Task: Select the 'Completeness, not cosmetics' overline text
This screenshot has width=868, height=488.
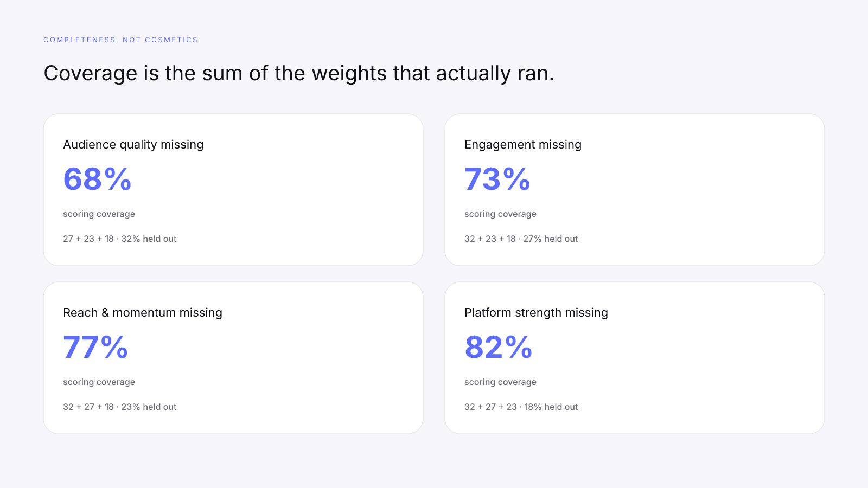Action: click(120, 40)
